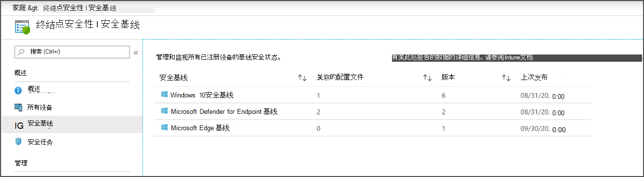The image size is (644, 177).
Task: Click the magnifier icon in search box
Action: [x=21, y=52]
